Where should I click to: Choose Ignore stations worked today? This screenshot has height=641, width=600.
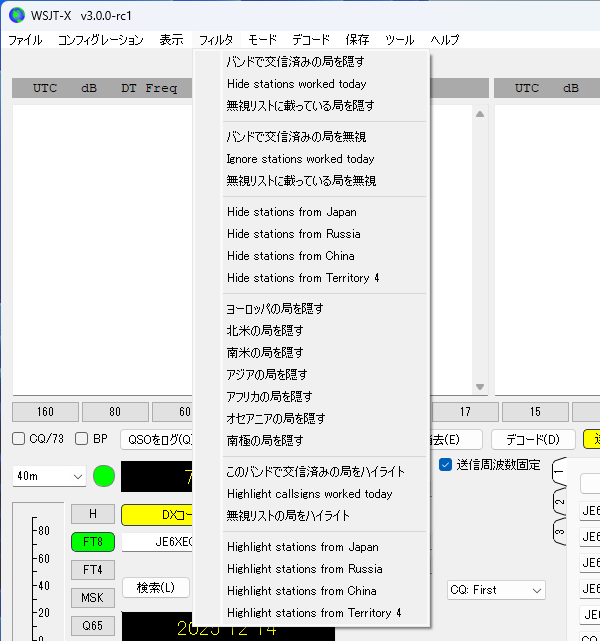312,159
